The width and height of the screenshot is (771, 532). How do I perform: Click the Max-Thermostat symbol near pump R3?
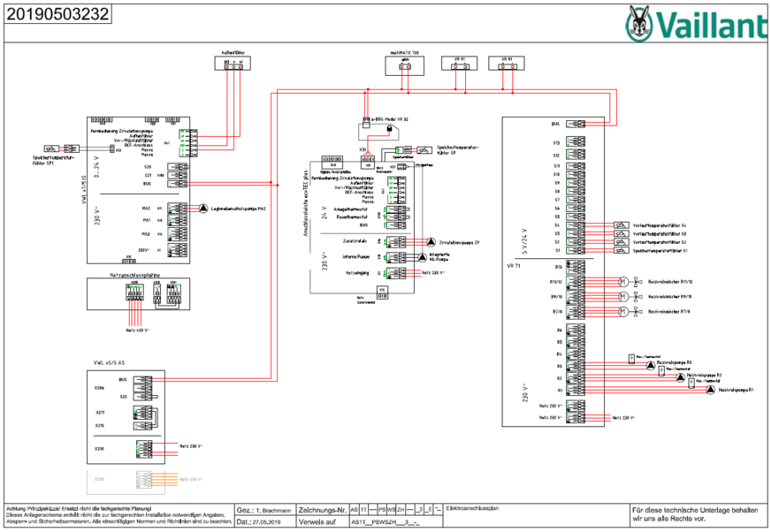coord(632,359)
